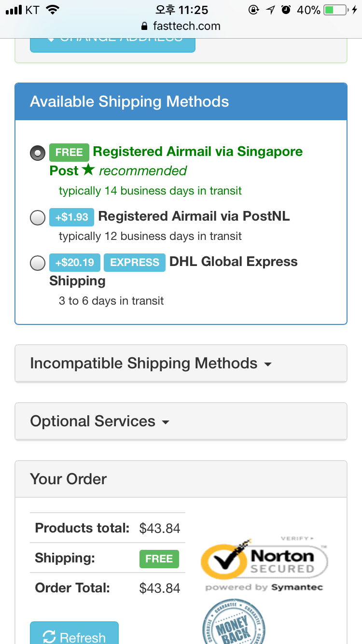Choose Registered Airmail via PostNL option
Screen dimensions: 362x644
point(38,218)
